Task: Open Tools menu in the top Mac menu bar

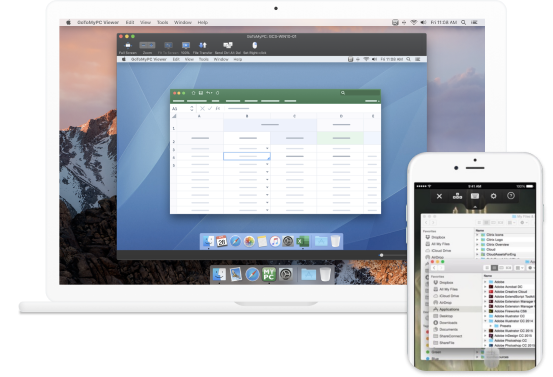Action: [x=163, y=22]
